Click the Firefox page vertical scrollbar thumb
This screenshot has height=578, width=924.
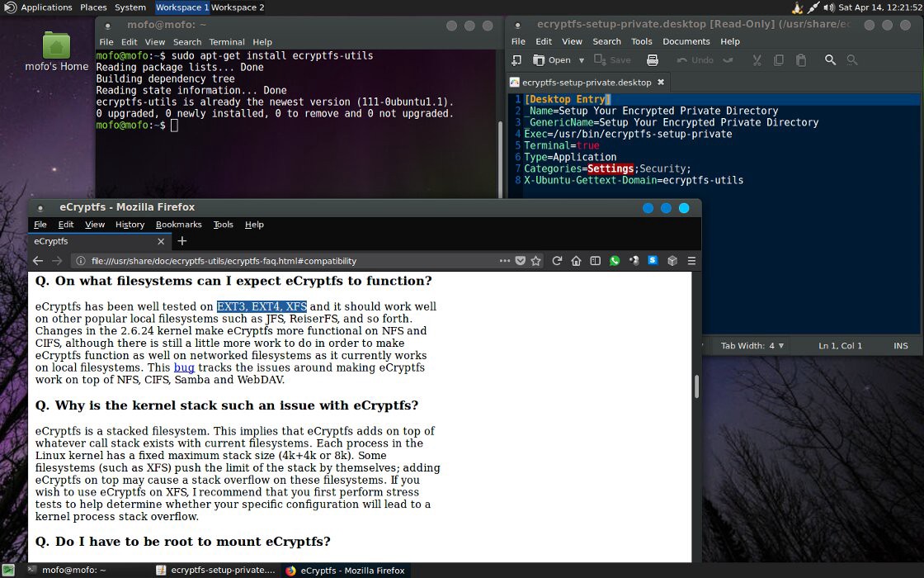coord(696,386)
